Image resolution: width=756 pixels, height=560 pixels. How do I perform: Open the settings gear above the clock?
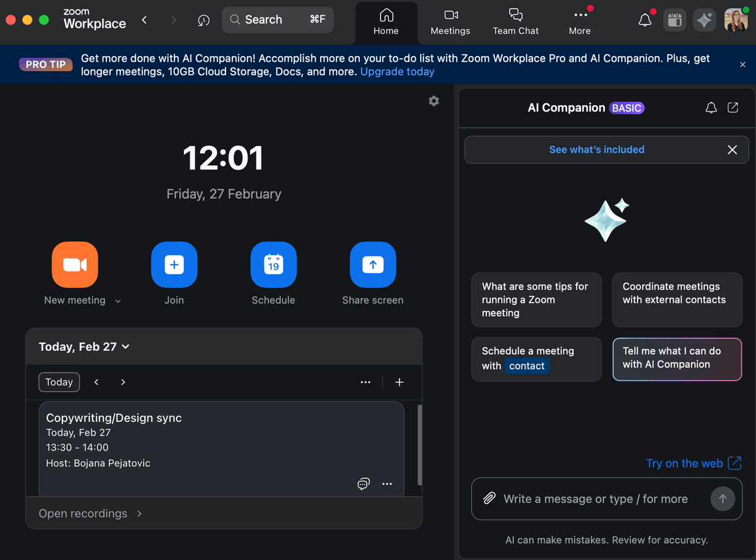[433, 101]
